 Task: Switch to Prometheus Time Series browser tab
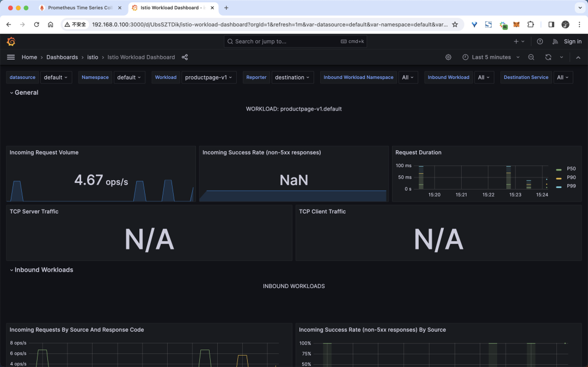click(x=79, y=8)
